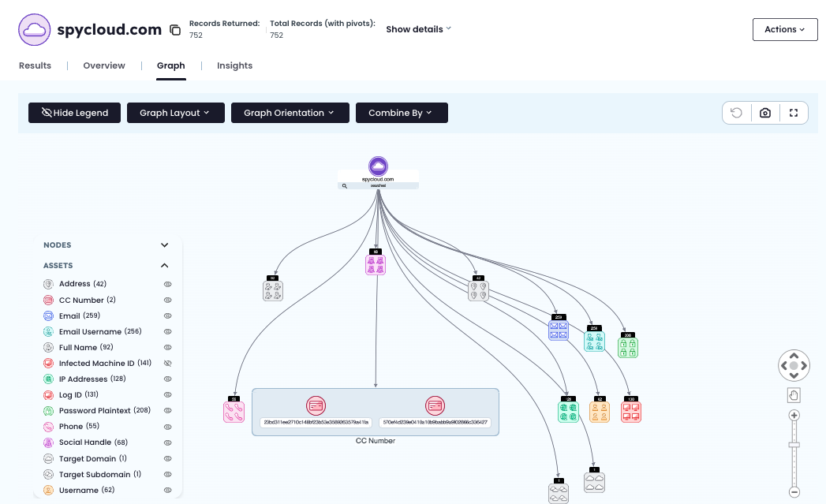This screenshot has height=504, width=826.
Task: Toggle visibility of Password Plaintext assets
Action: coord(167,410)
